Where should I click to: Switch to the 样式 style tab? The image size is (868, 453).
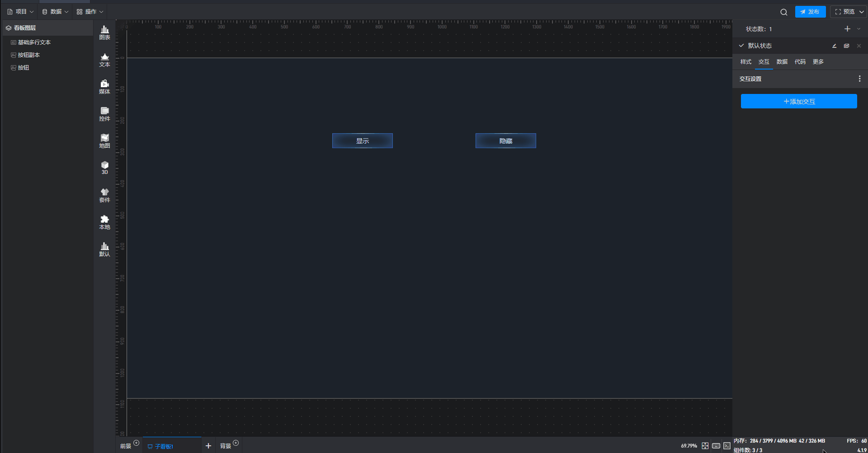click(x=746, y=62)
